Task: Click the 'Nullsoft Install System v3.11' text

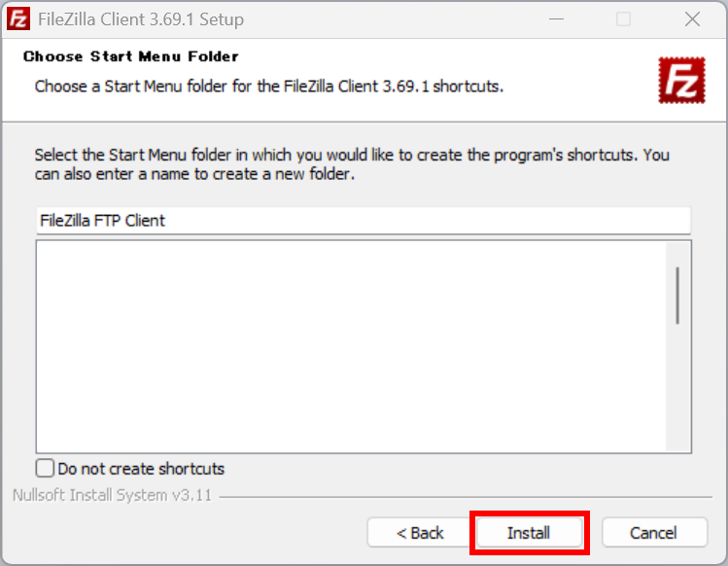Action: pyautogui.click(x=112, y=495)
